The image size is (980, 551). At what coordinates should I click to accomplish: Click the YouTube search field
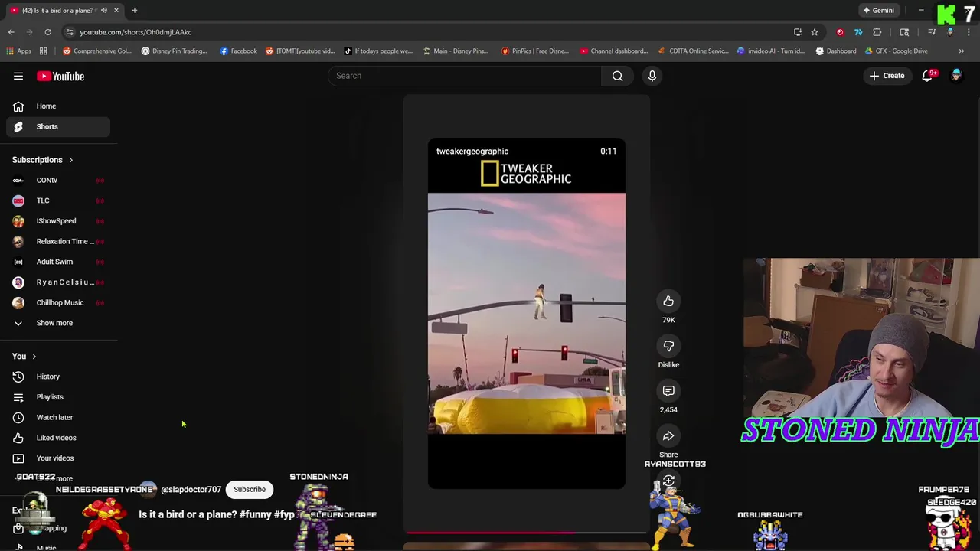465,76
